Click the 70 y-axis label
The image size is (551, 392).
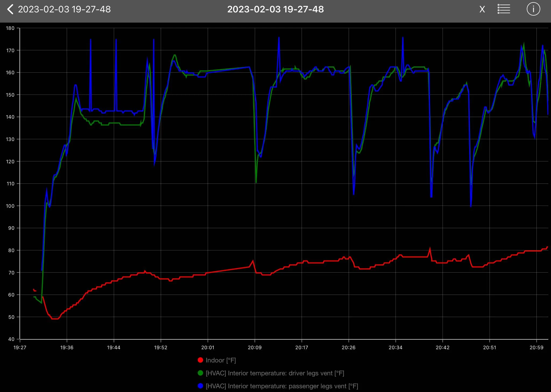[11, 273]
